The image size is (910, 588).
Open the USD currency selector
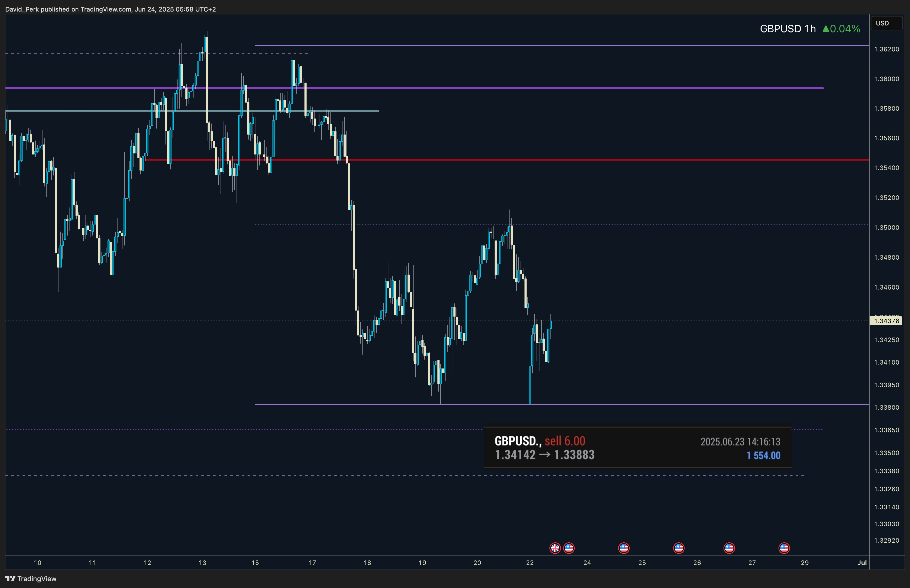coord(887,23)
